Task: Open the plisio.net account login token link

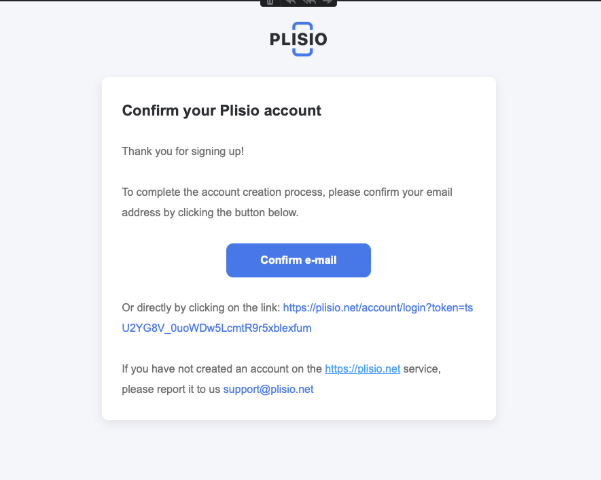Action: coord(297,318)
